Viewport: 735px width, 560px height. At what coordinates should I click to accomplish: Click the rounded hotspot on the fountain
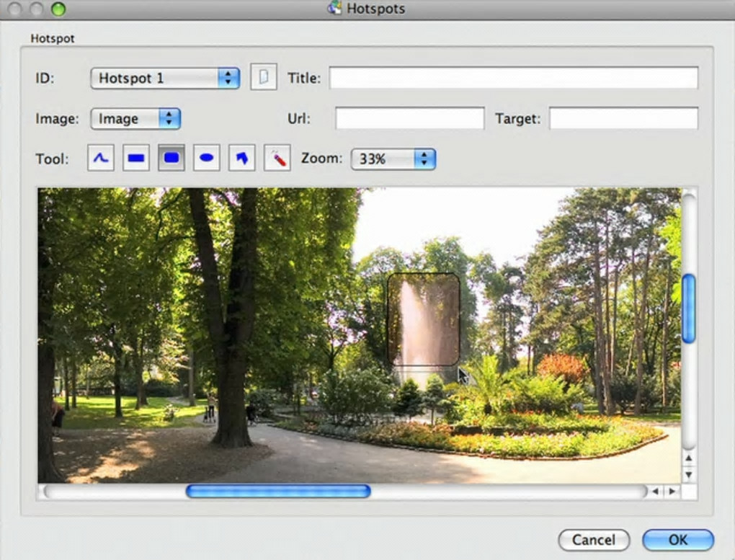point(423,319)
